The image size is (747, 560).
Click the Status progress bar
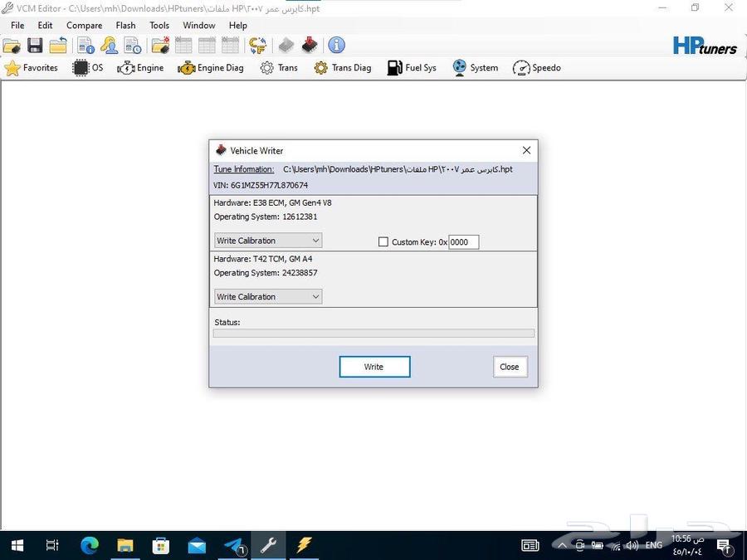click(373, 334)
